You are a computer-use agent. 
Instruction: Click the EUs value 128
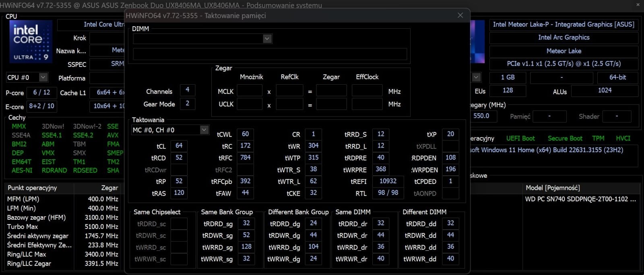pos(508,91)
